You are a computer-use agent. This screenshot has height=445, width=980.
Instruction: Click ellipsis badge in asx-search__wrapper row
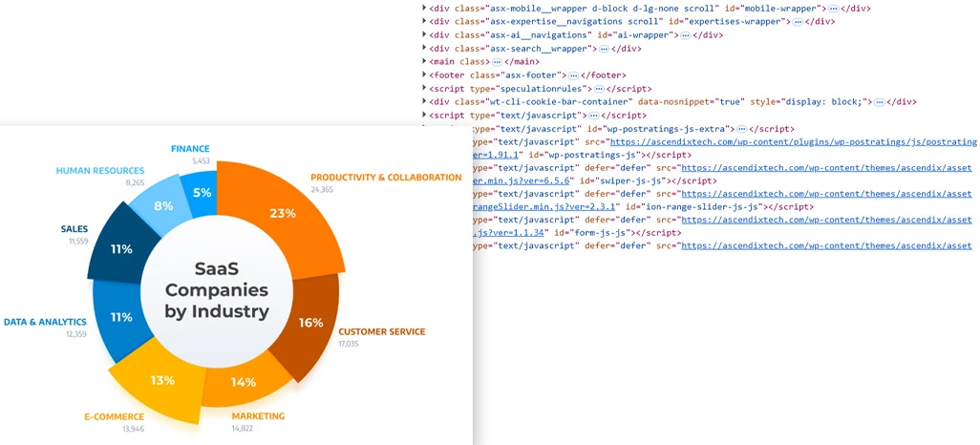604,48
